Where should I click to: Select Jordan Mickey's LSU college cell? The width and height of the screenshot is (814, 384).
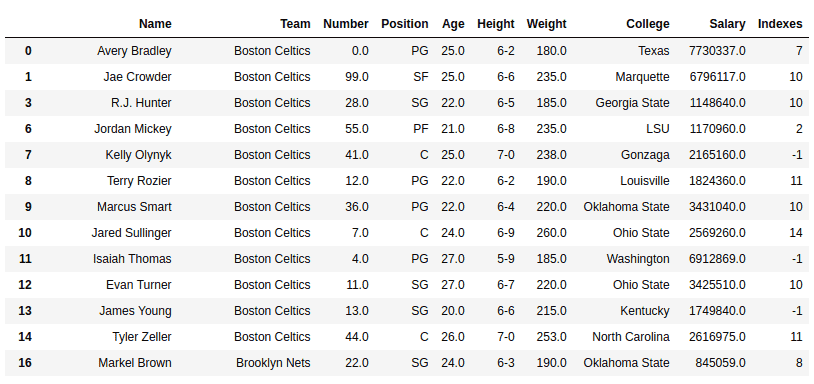[658, 129]
